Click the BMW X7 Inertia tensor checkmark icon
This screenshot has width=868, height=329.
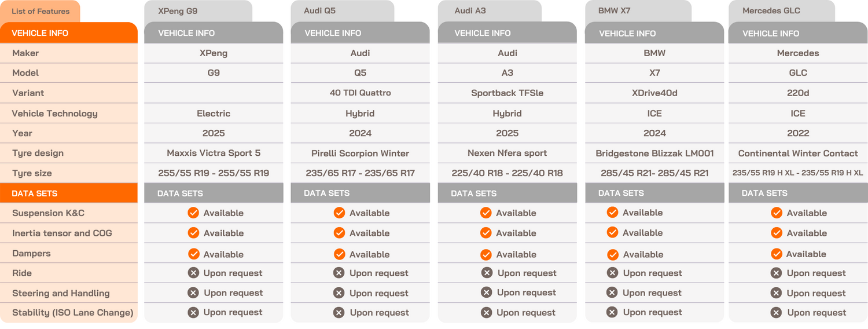click(x=612, y=232)
